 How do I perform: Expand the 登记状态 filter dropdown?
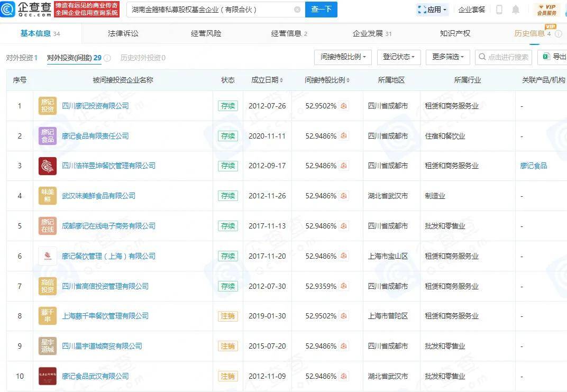399,57
